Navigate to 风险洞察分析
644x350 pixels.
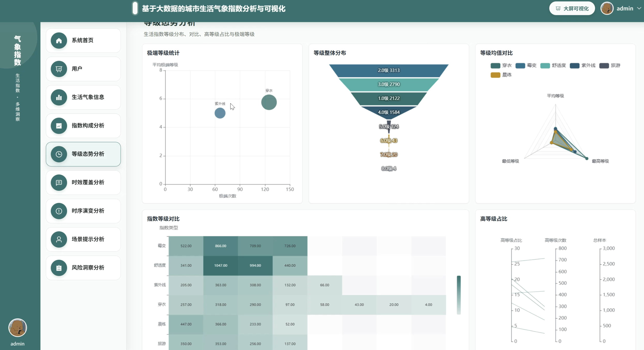[83, 268]
